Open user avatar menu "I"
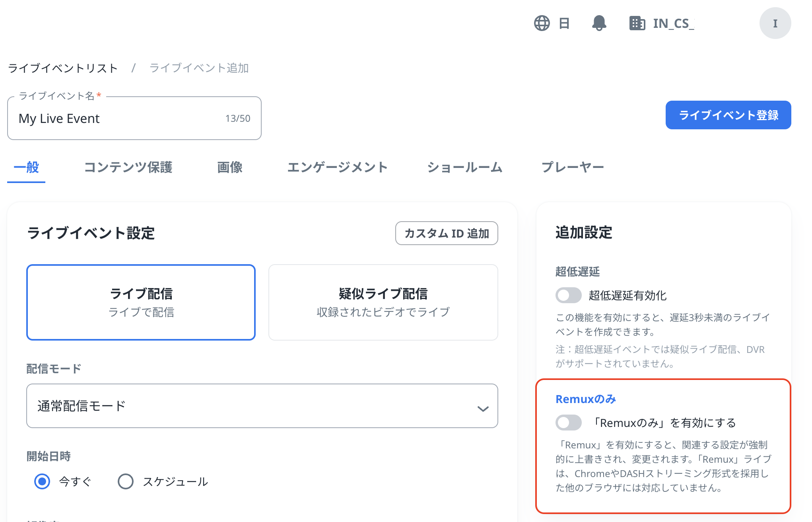This screenshot has height=522, width=812. 775,23
